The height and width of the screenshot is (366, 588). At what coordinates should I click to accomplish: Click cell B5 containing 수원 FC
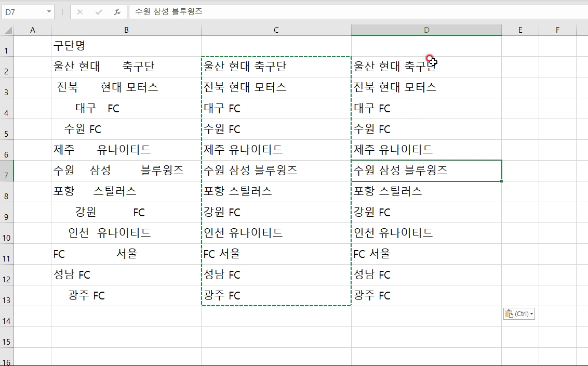coord(126,129)
